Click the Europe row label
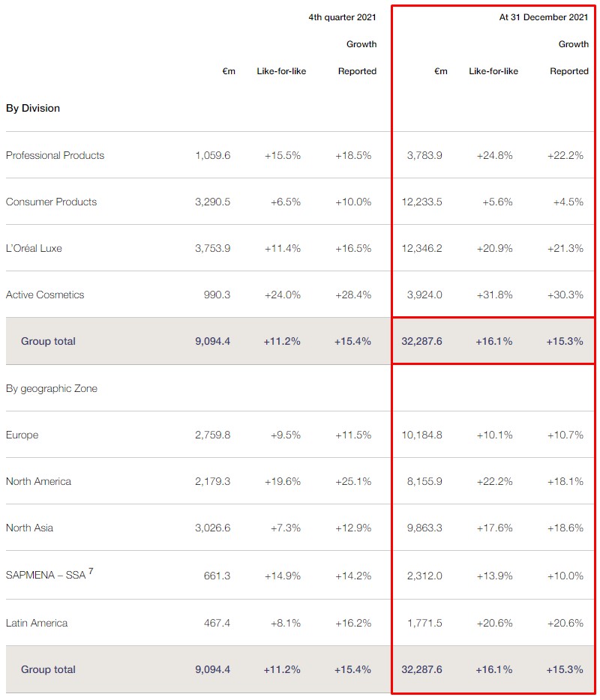Image resolution: width=600 pixels, height=700 pixels. (22, 435)
